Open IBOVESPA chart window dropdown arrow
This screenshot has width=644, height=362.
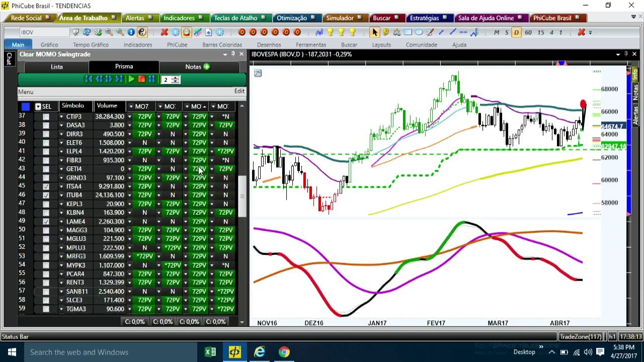(x=618, y=54)
